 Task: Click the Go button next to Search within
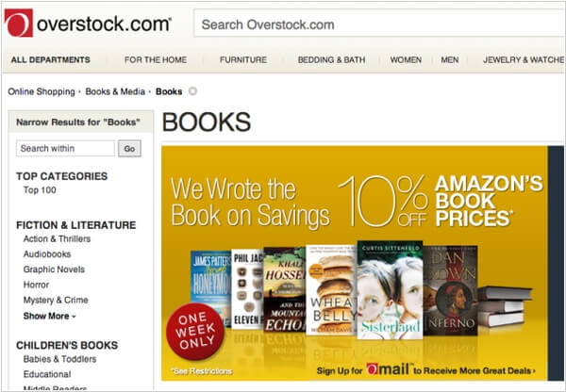click(x=129, y=149)
